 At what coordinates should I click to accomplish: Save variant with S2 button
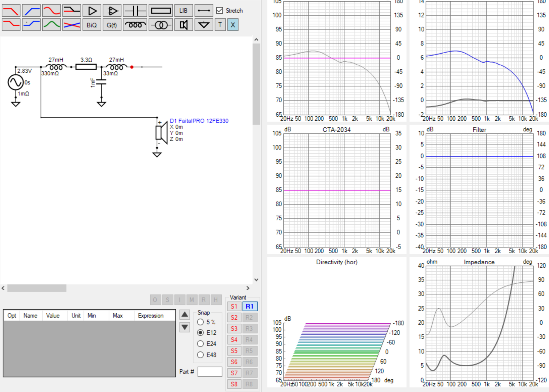coord(234,317)
